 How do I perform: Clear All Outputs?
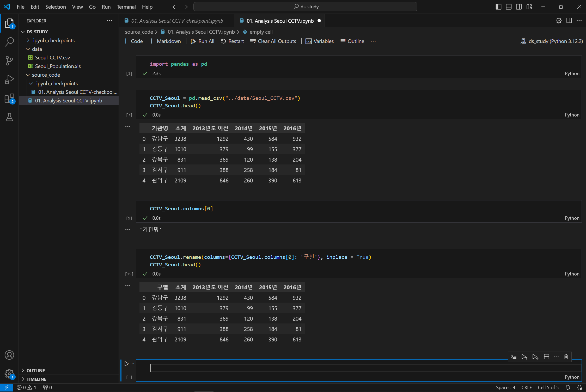coord(273,41)
